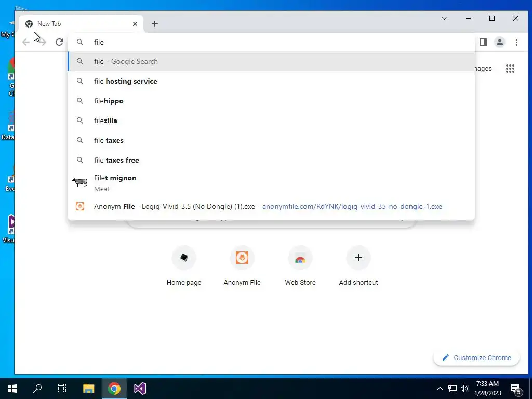The height and width of the screenshot is (399, 532).
Task: Open the Anonym File shortcut tile
Action: pos(242,267)
